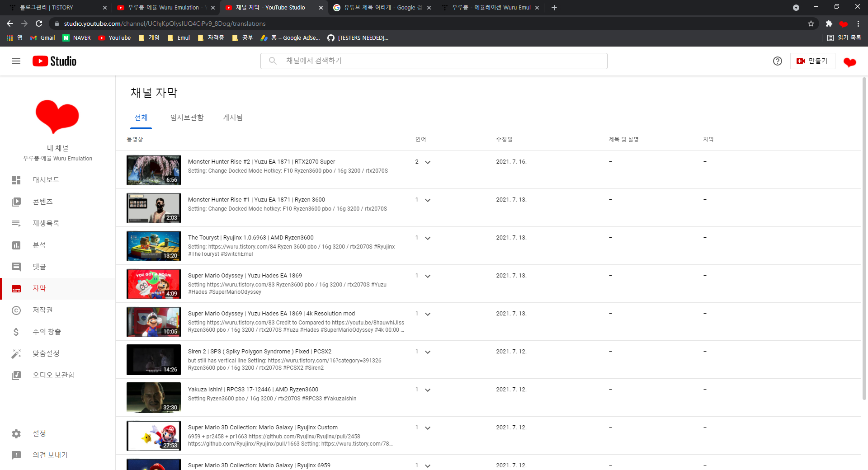868x470 pixels.
Task: Open the Emul bookmarks folder
Action: tap(179, 38)
